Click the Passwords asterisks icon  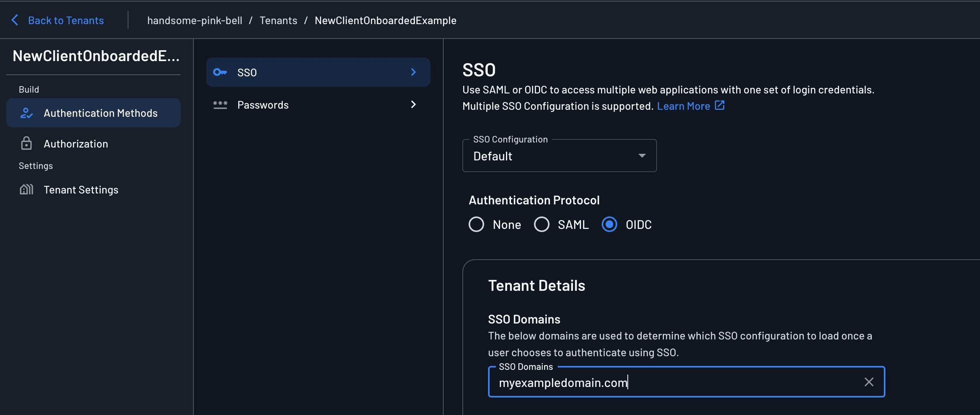click(x=220, y=105)
